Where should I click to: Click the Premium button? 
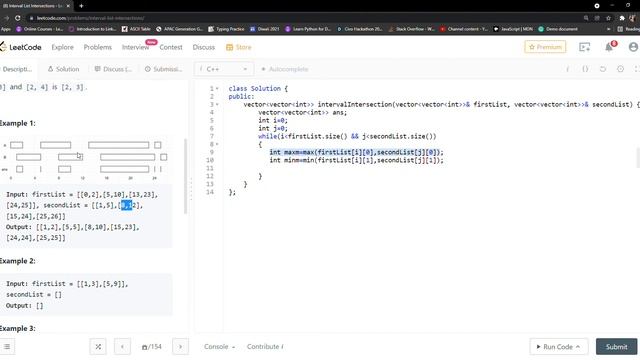coord(545,47)
